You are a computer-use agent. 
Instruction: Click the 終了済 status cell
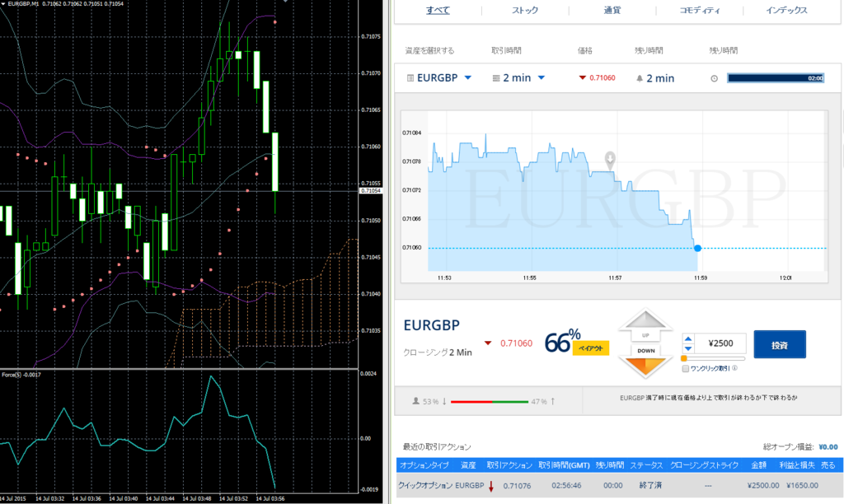click(x=650, y=485)
